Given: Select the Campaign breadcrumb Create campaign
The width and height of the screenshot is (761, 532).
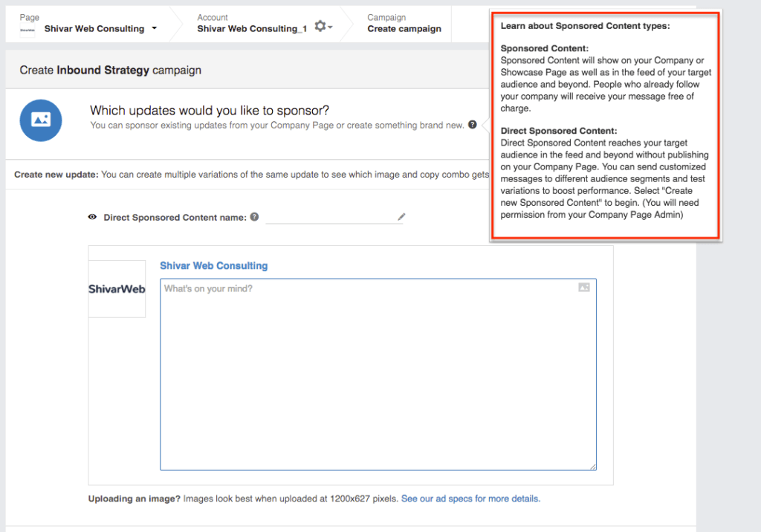Looking at the screenshot, I should click(404, 29).
